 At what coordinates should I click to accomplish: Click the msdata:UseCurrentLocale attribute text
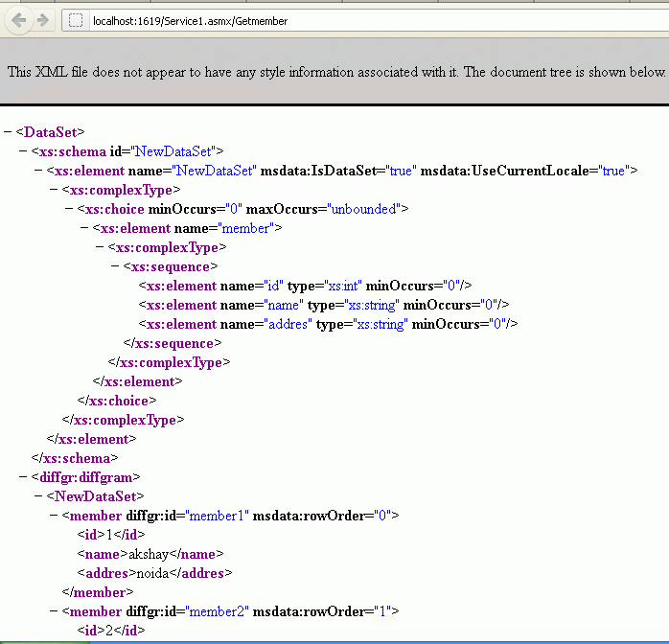tap(505, 171)
